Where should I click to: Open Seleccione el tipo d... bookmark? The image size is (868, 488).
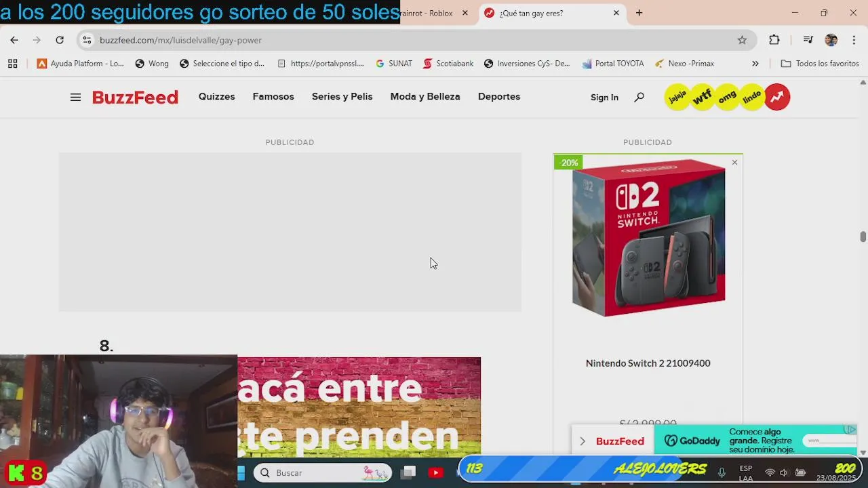222,63
